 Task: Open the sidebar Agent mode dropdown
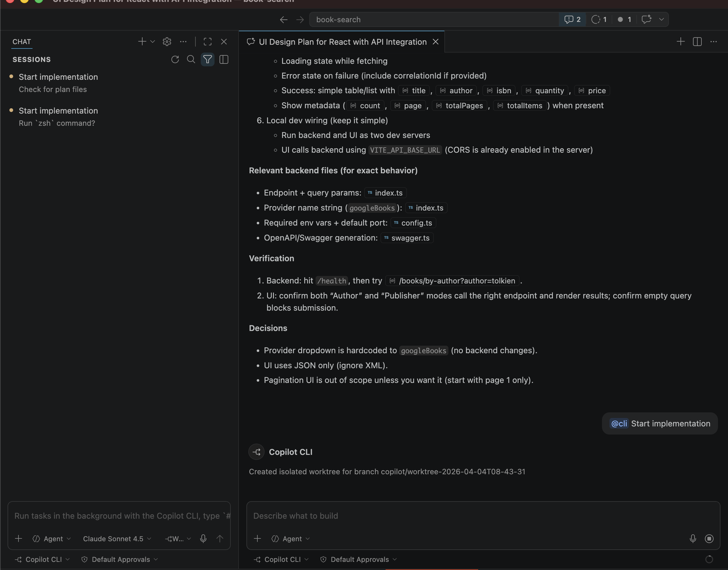52,539
